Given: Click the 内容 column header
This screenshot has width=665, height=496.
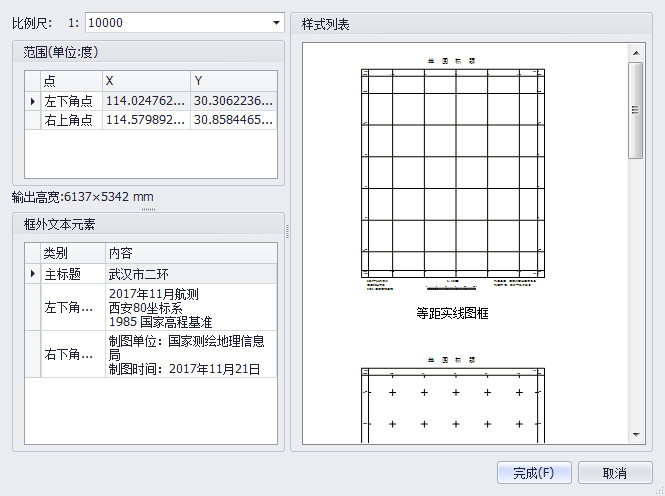Looking at the screenshot, I should [190, 252].
